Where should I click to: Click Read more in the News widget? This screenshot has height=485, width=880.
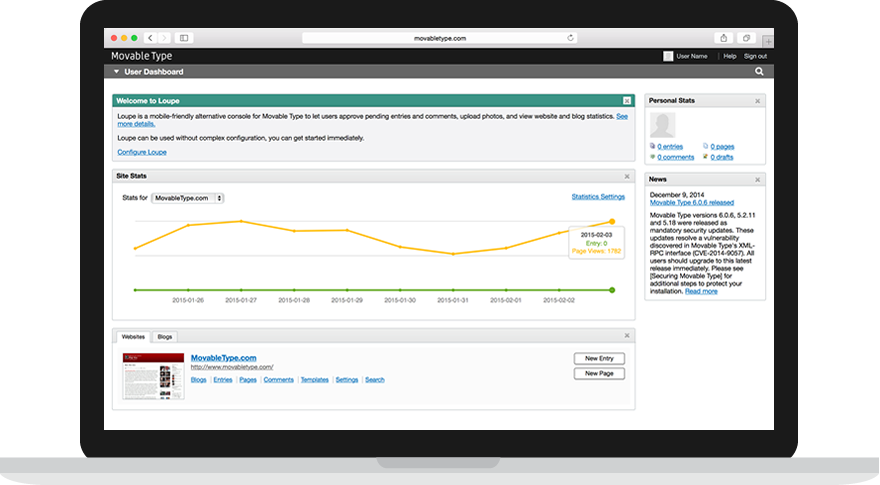click(x=701, y=291)
